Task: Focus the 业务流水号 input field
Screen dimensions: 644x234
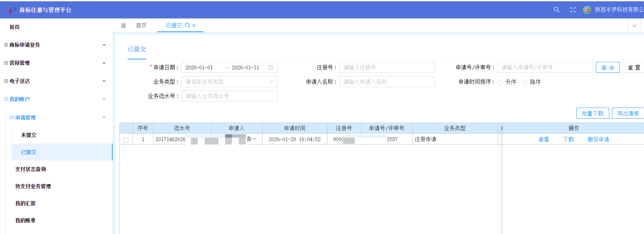Action: [x=229, y=96]
